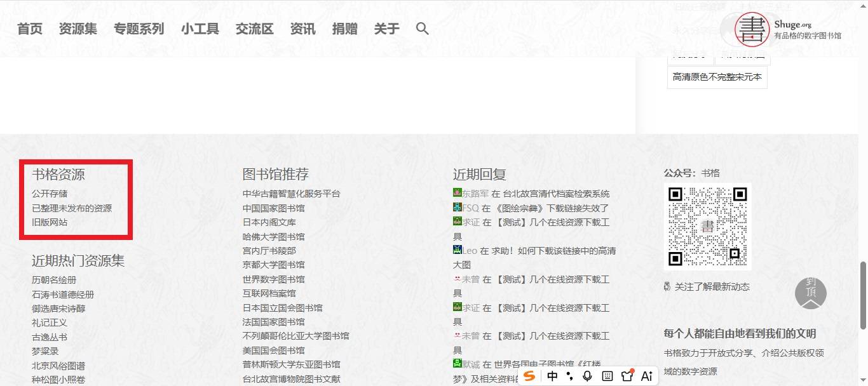Open the 公开存储 link
Screen dimensions: 868x386
50,194
